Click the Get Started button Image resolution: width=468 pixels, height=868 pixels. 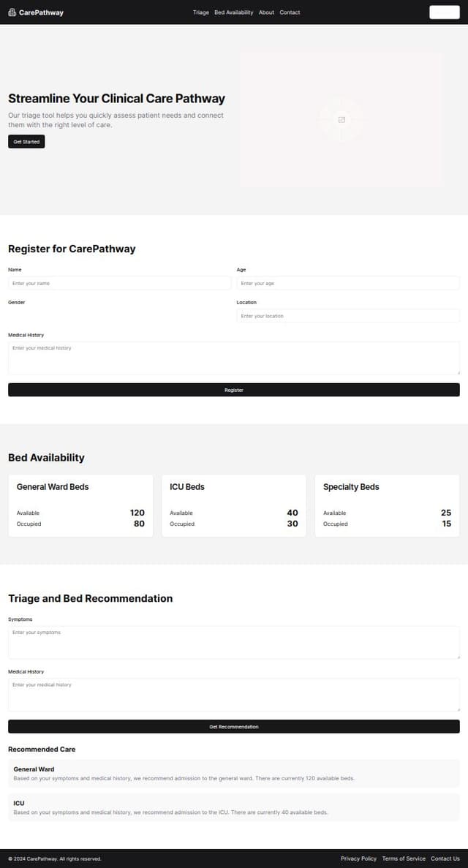tap(26, 142)
